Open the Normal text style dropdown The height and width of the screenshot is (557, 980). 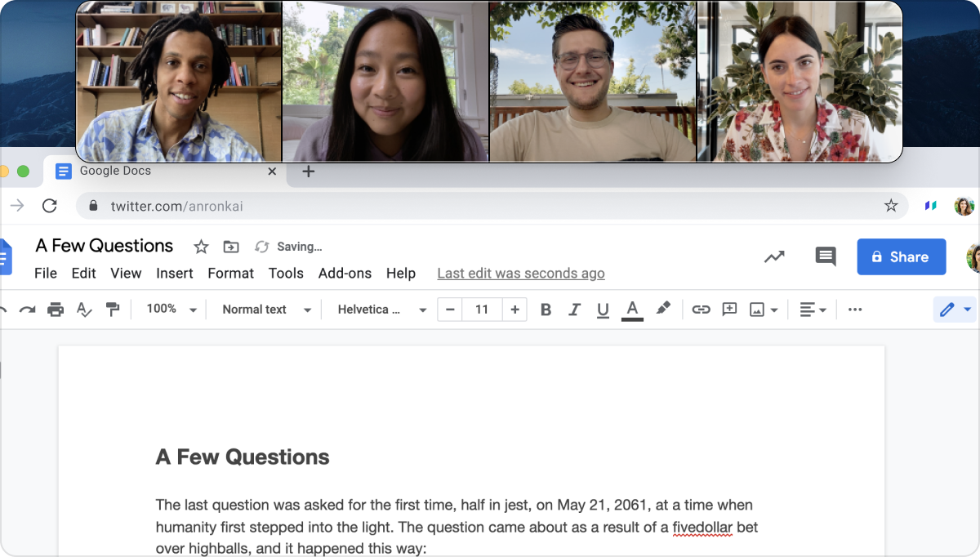267,310
